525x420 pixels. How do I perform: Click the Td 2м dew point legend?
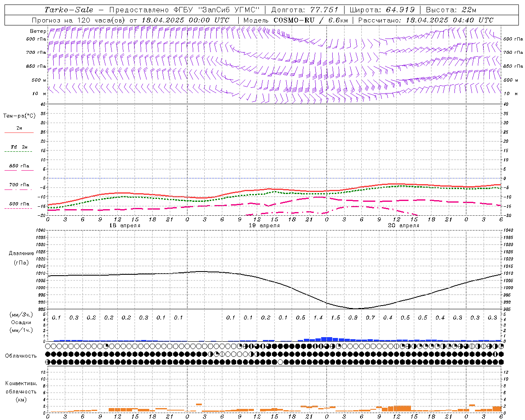pos(19,147)
